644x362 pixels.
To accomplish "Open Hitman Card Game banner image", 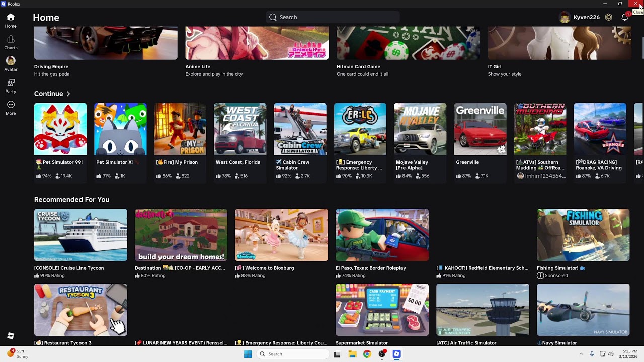I will (x=408, y=43).
